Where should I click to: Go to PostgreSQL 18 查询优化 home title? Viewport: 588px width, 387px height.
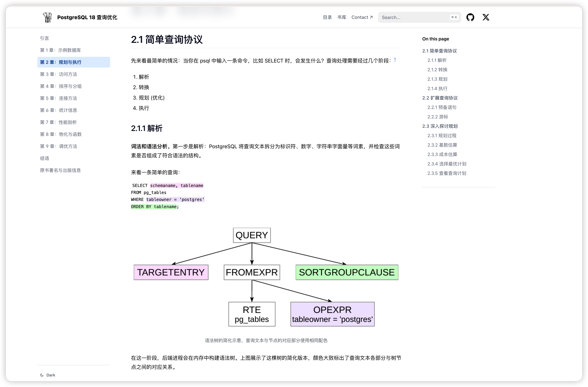tap(87, 17)
